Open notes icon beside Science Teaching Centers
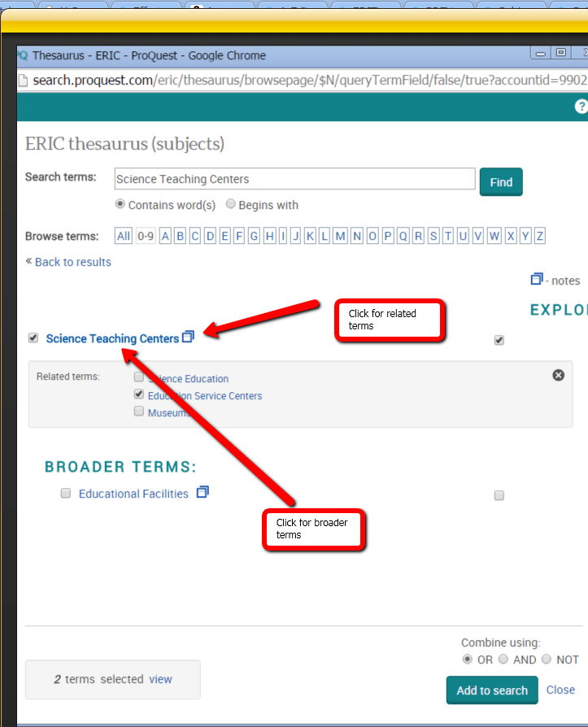The height and width of the screenshot is (727, 588). (188, 337)
